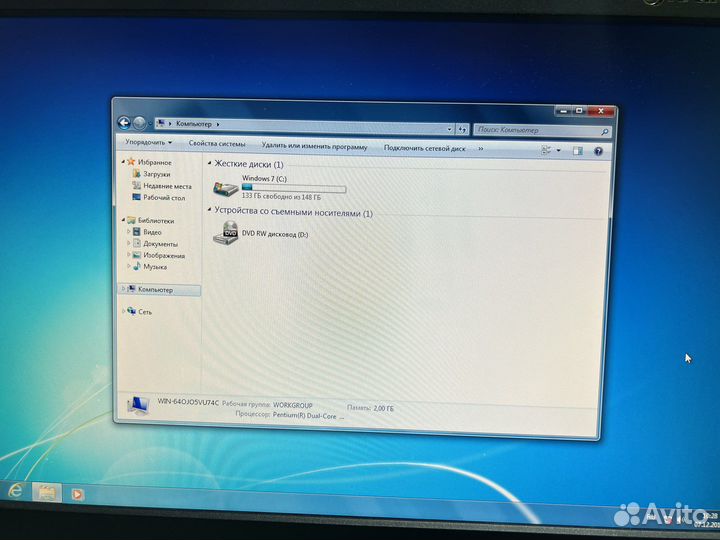Show more toolbar commands via the double chevron
The image size is (720, 540).
[x=481, y=149]
